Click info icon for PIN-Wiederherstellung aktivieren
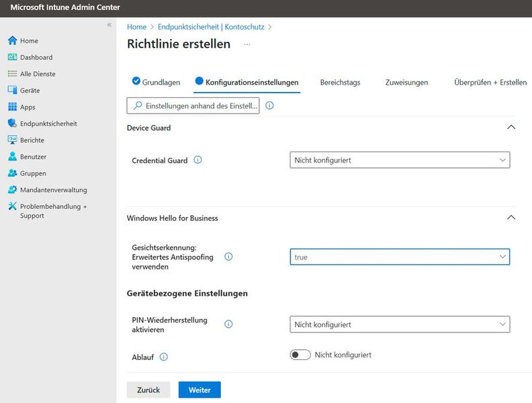The image size is (532, 403). (228, 324)
